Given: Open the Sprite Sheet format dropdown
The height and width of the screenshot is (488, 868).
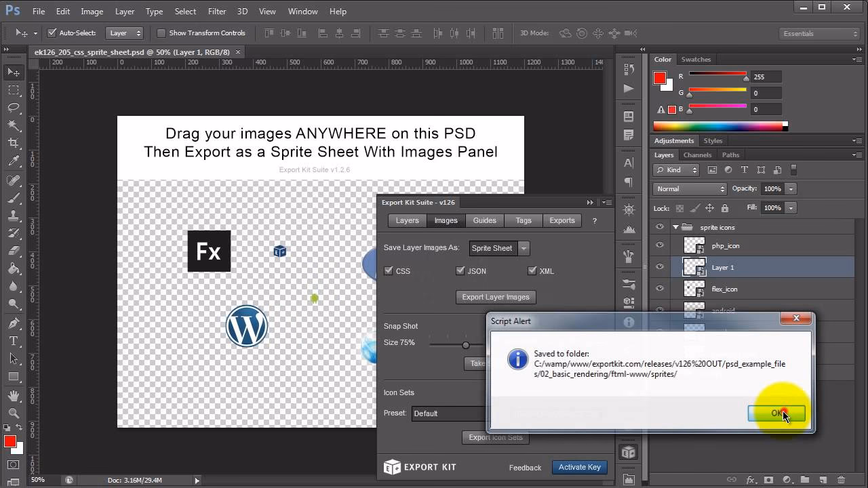Looking at the screenshot, I should (x=523, y=248).
